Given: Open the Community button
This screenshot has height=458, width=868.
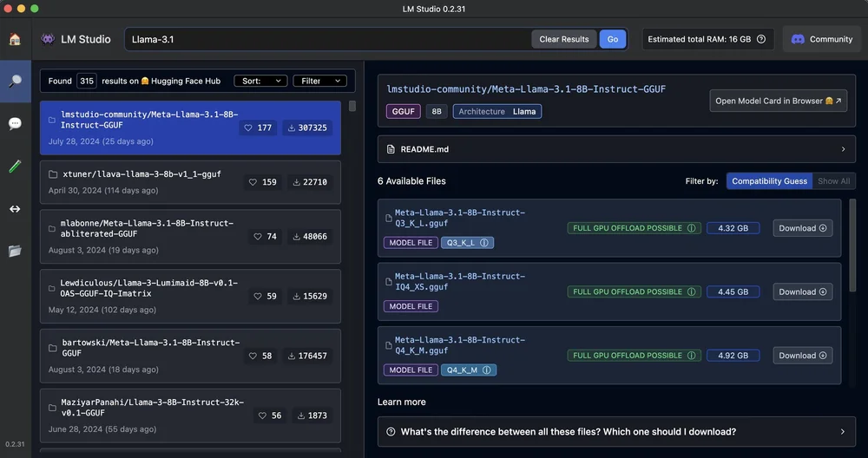Looking at the screenshot, I should (821, 39).
